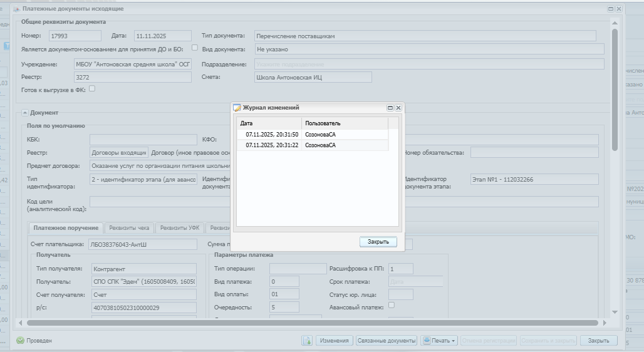Click the scroll-up arrow of the form

tap(615, 23)
